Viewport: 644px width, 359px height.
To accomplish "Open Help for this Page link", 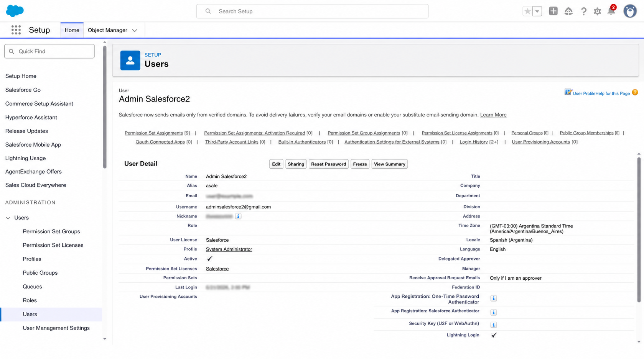I will [612, 93].
